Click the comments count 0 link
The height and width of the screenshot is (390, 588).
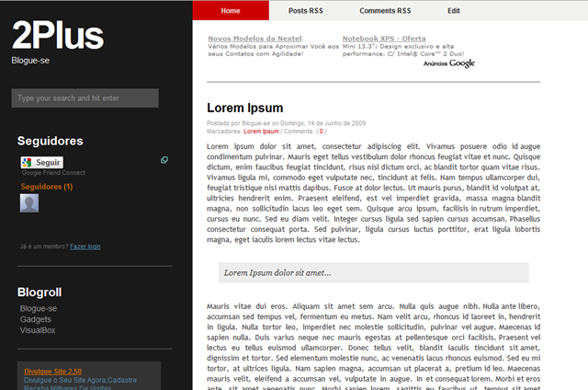pos(321,131)
